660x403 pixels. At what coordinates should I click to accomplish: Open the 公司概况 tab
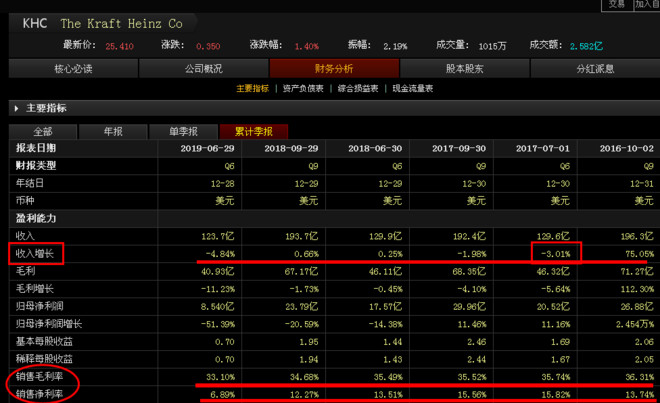click(204, 69)
